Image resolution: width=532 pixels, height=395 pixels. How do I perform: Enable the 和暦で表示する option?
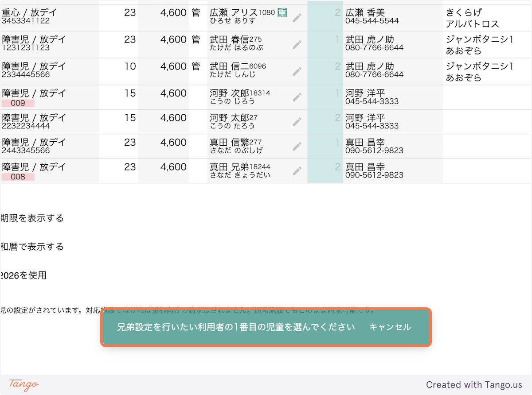pyautogui.click(x=32, y=247)
